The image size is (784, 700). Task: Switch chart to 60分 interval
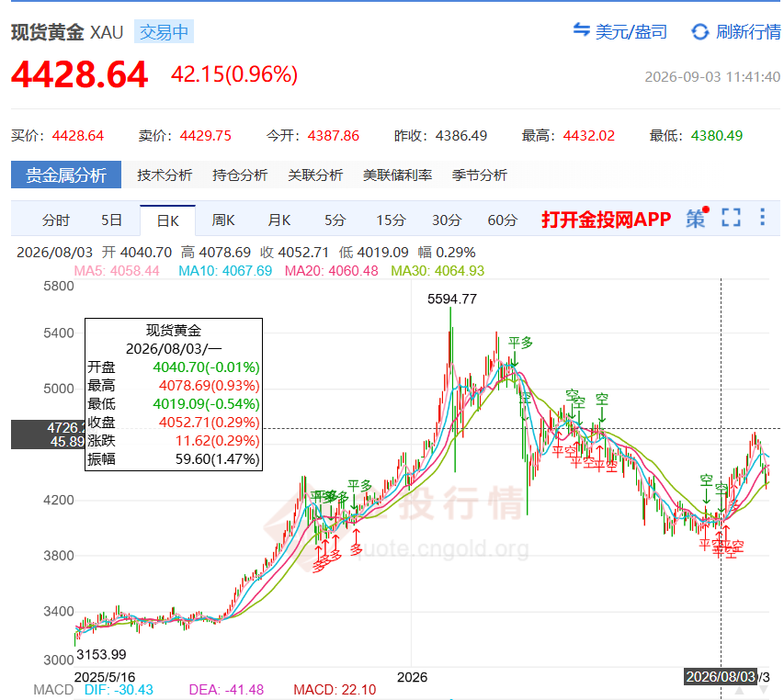point(502,220)
